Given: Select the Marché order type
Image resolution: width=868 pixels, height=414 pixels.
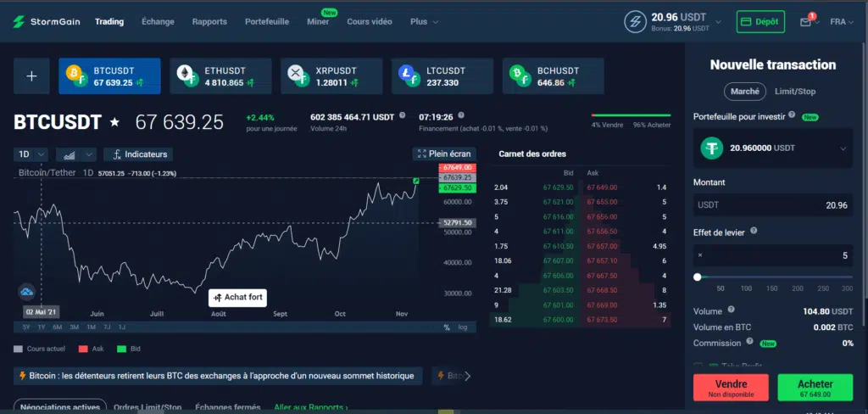Looking at the screenshot, I should point(745,92).
